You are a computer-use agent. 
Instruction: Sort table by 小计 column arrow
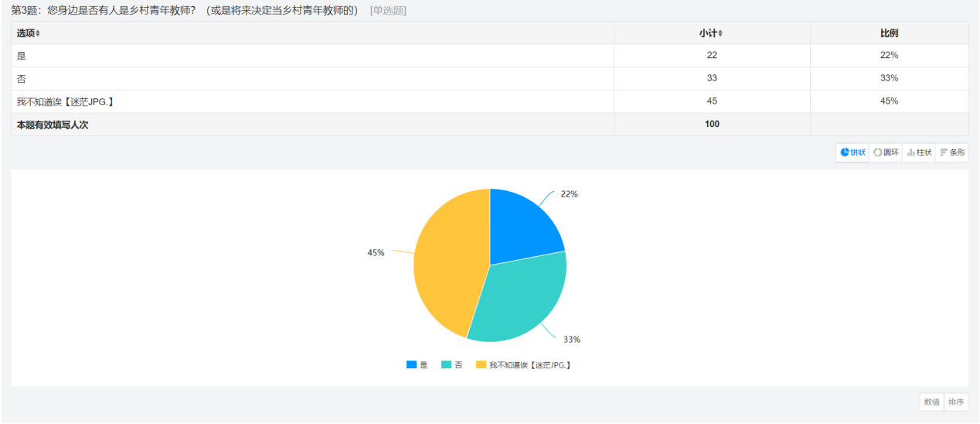coord(720,33)
